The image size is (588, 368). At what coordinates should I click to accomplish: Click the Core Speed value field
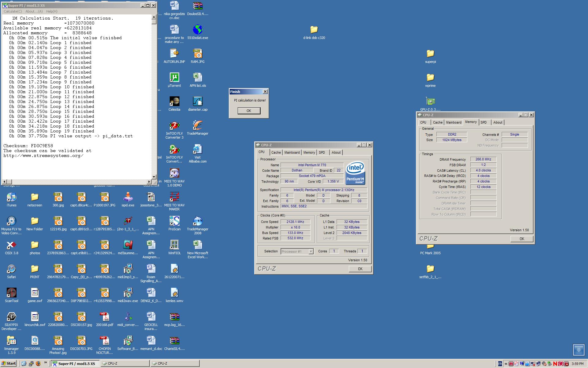tap(295, 222)
